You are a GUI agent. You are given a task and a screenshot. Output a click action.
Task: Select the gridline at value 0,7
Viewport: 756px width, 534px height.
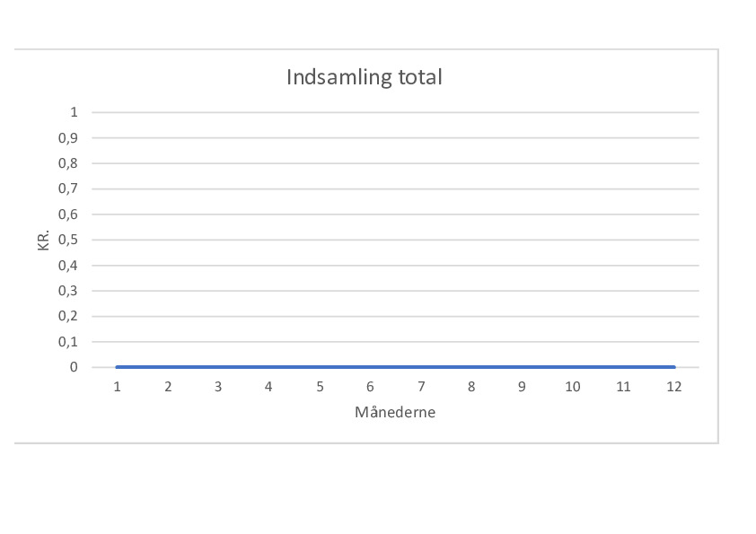(x=395, y=189)
